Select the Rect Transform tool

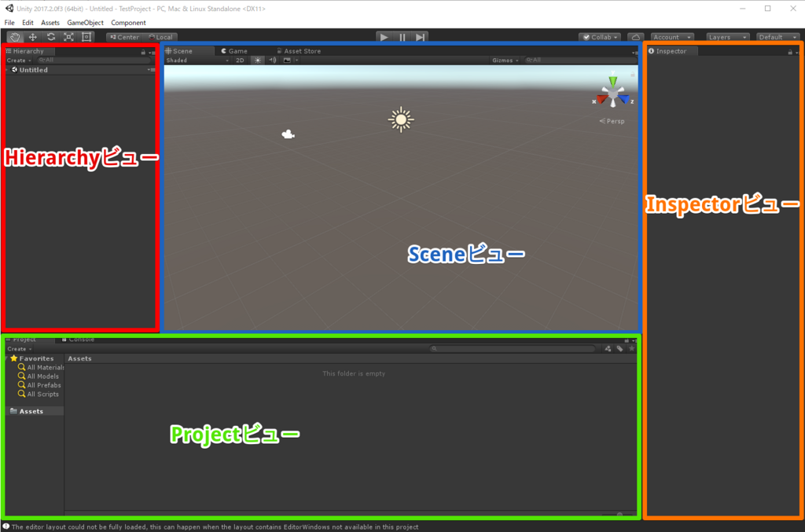(86, 37)
